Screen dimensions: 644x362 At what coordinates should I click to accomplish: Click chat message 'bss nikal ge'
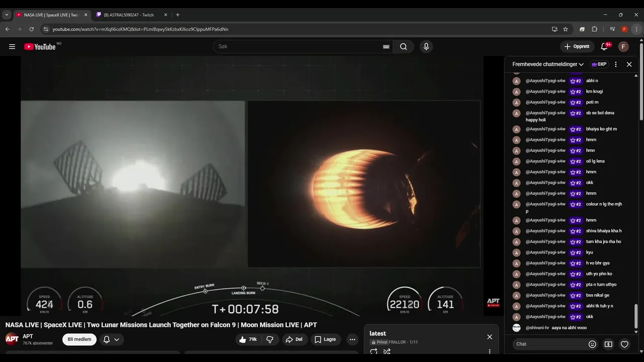pos(597,296)
